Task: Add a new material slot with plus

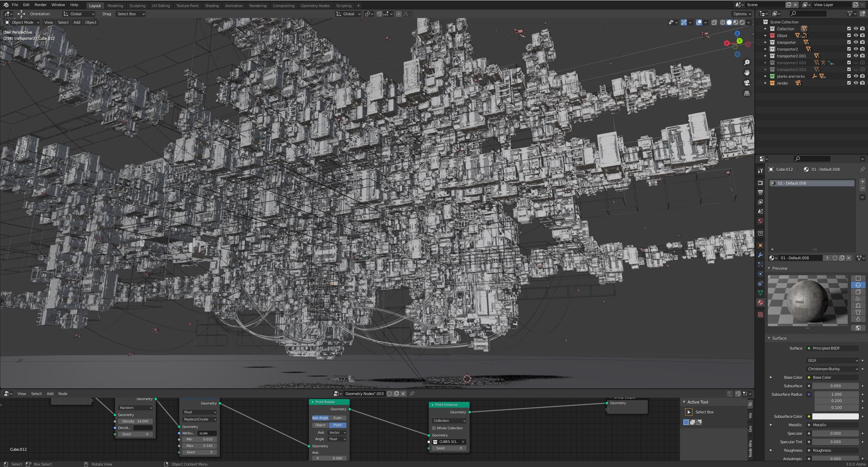Action: point(863,182)
